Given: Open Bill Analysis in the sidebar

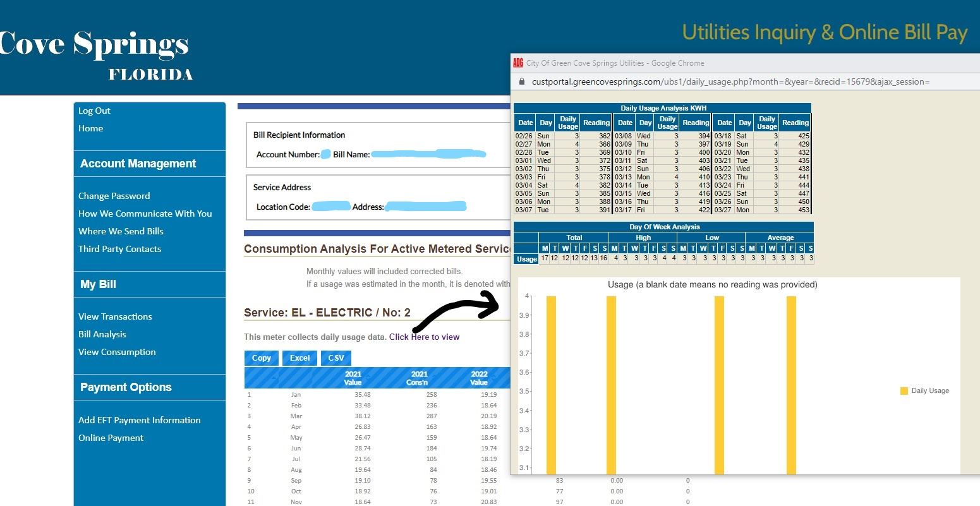Looking at the screenshot, I should pyautogui.click(x=102, y=334).
